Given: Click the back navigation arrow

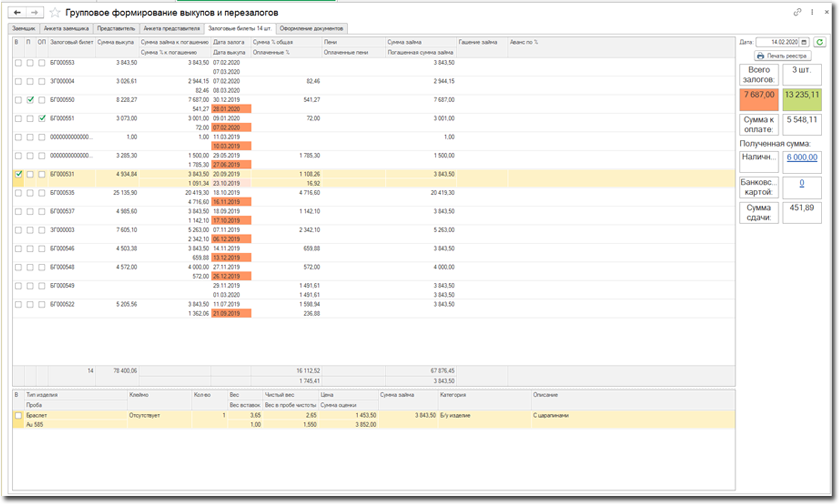Looking at the screenshot, I should tap(16, 13).
